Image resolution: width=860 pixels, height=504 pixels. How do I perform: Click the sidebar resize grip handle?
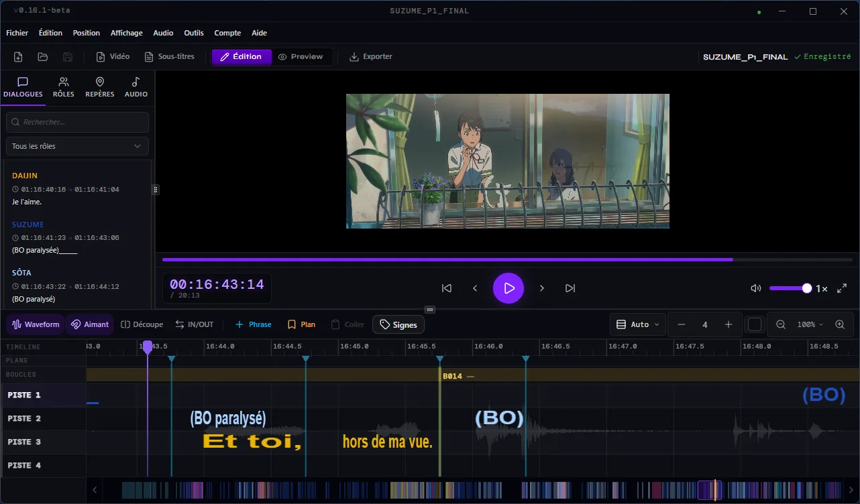(x=156, y=190)
